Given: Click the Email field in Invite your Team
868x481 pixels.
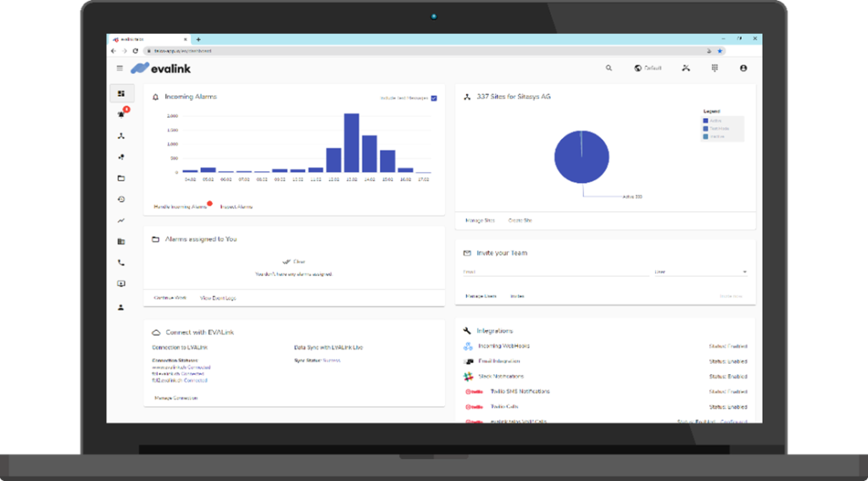Looking at the screenshot, I should pos(556,272).
